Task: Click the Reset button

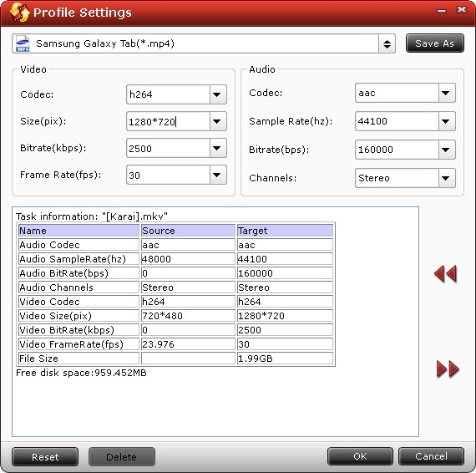Action: pos(45,456)
